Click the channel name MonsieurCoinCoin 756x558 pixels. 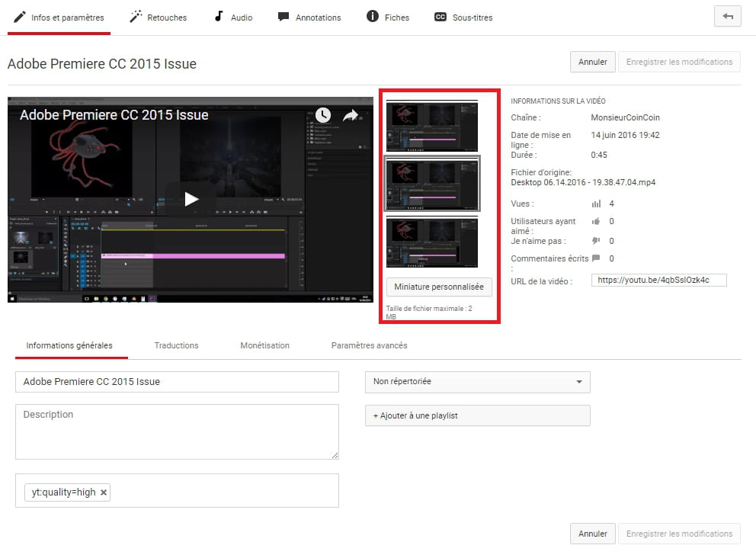625,117
